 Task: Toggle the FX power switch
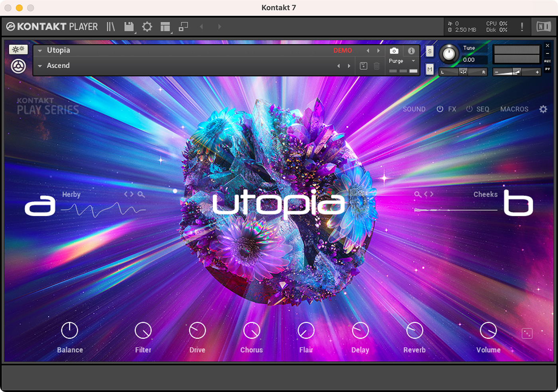[x=440, y=109]
